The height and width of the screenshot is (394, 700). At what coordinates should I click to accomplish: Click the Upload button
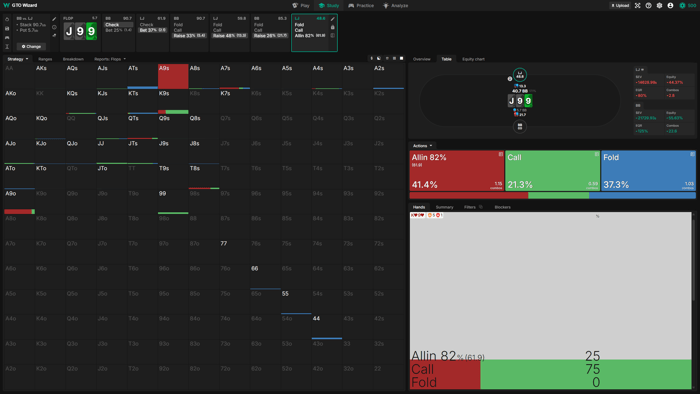[x=620, y=5]
